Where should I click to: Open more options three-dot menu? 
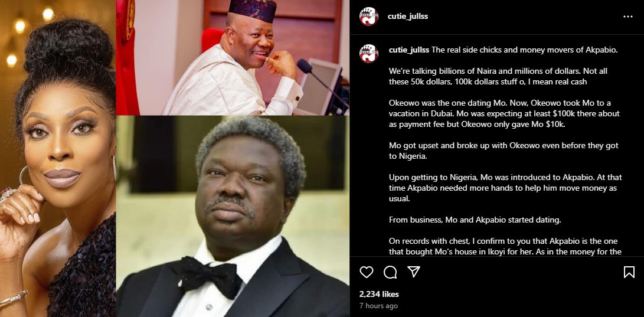[x=628, y=17]
